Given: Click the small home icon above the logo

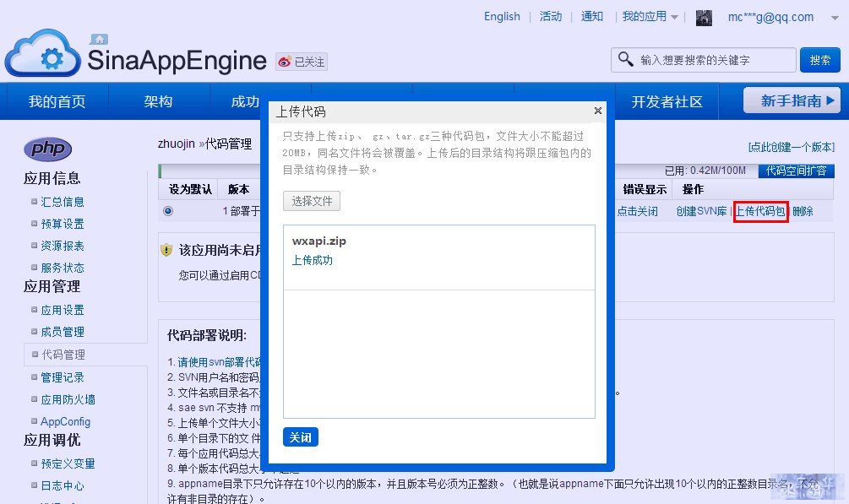Looking at the screenshot, I should pyautogui.click(x=99, y=39).
